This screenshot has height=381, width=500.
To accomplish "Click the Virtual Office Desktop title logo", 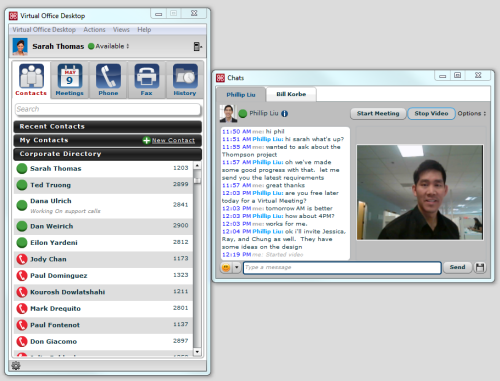I will [x=13, y=16].
